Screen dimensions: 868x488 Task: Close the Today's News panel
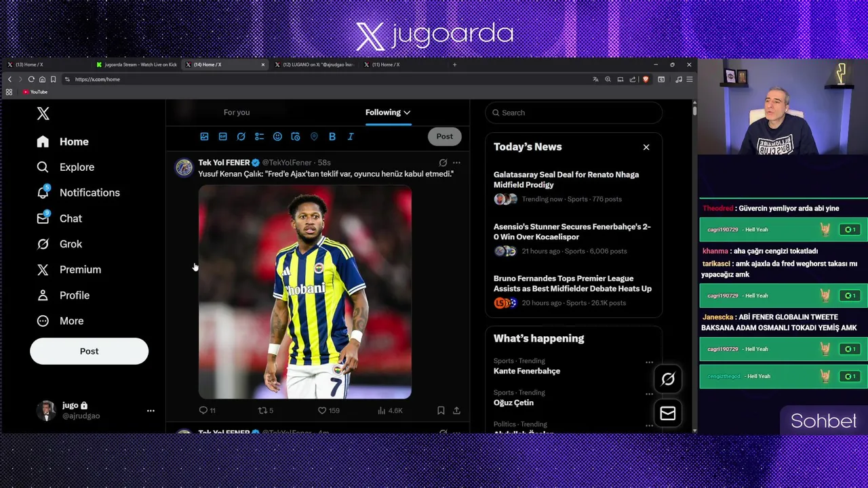click(x=646, y=147)
